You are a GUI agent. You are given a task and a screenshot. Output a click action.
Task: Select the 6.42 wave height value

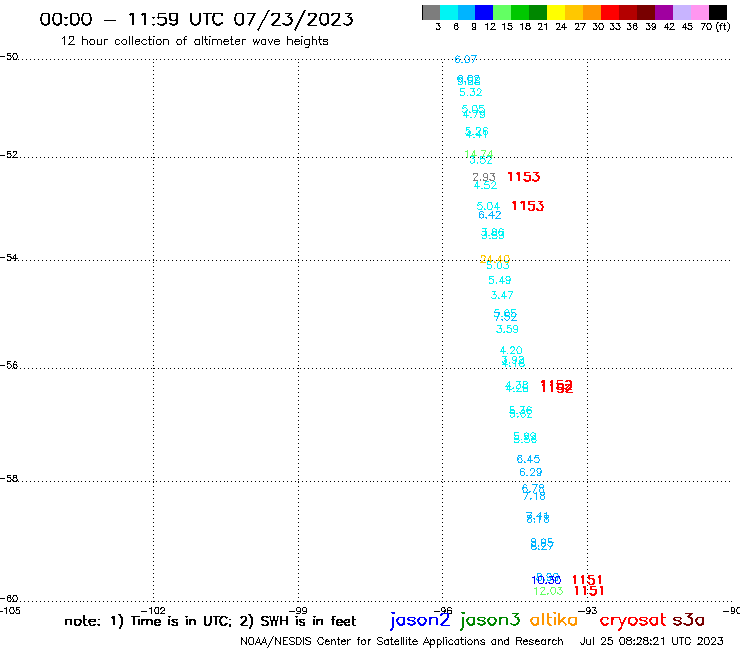pos(490,215)
